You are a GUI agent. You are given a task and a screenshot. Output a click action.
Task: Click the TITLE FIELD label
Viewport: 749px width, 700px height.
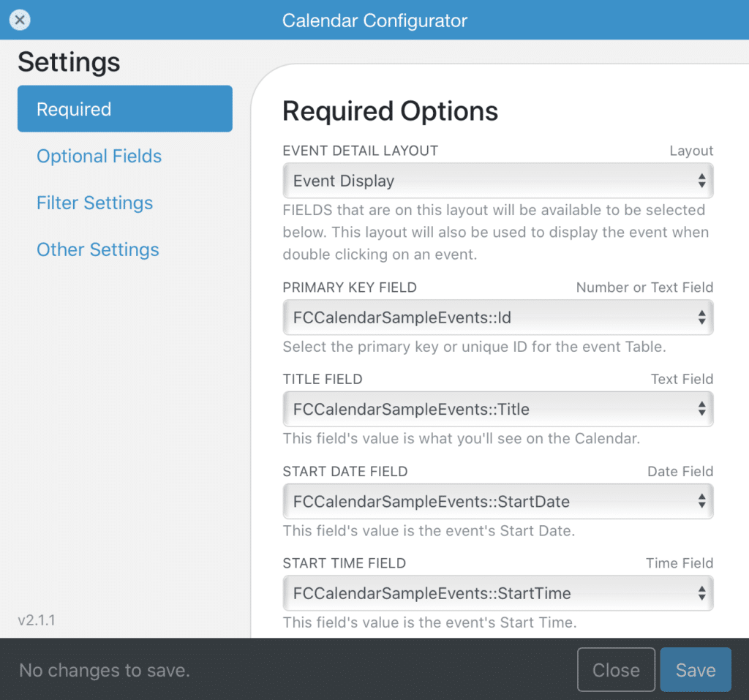(323, 379)
